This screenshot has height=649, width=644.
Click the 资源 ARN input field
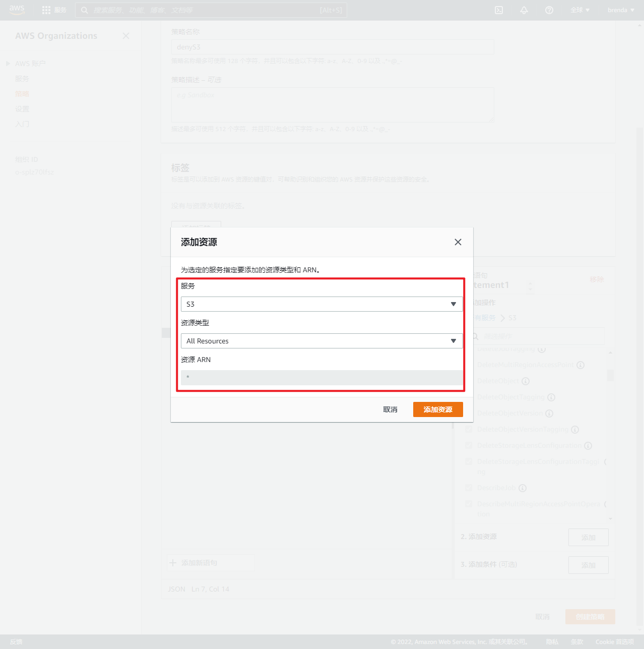coord(321,378)
